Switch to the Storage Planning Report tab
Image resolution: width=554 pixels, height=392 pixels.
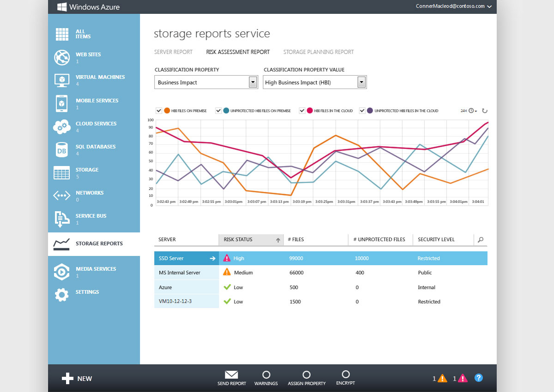pos(319,52)
